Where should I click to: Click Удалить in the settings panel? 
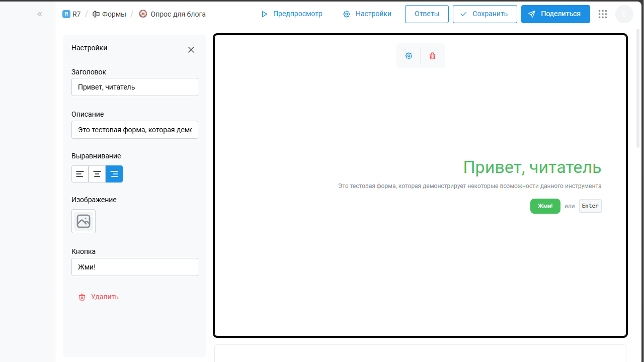(99, 297)
